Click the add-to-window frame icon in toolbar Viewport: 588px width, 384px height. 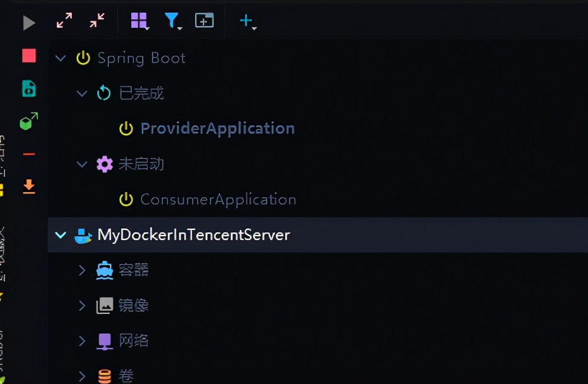pyautogui.click(x=203, y=21)
